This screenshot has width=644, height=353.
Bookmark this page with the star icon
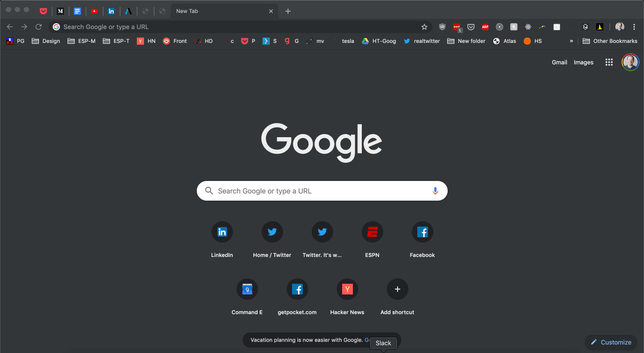(424, 27)
